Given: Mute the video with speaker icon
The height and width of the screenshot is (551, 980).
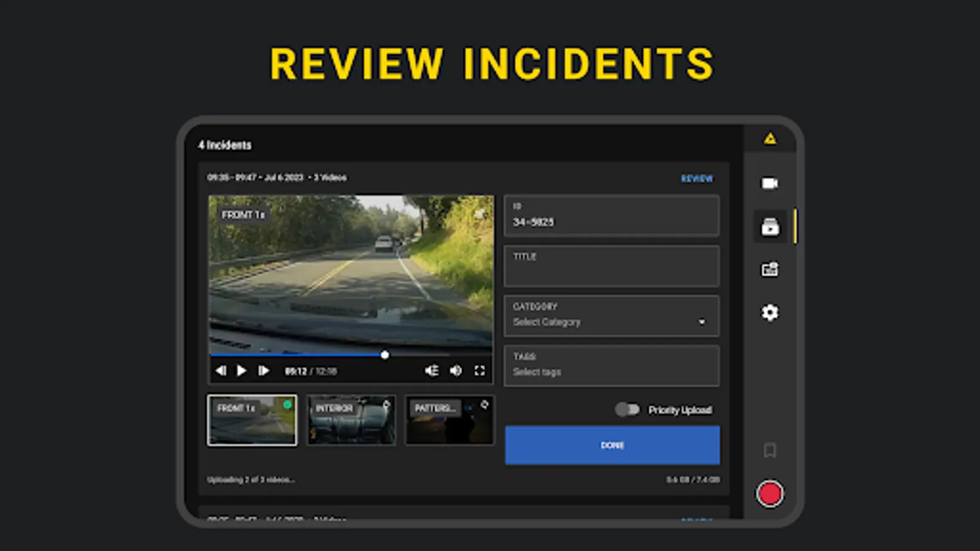Looking at the screenshot, I should tap(456, 371).
